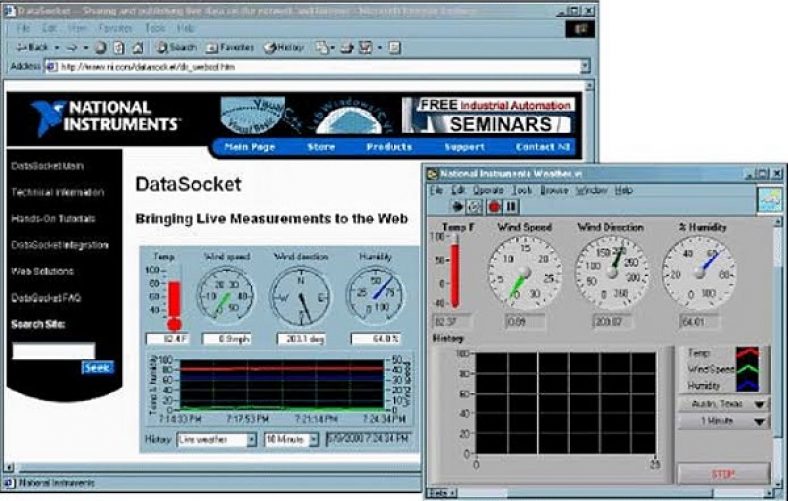Click the Run Continuously toolbar icon
This screenshot has width=788, height=501.
pos(475,206)
